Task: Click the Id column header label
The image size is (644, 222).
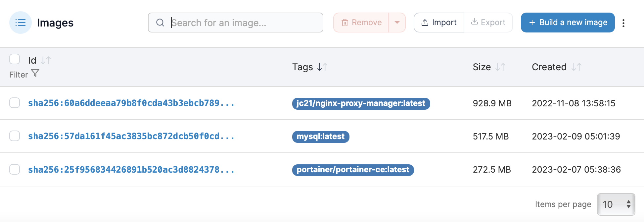Action: [x=32, y=60]
